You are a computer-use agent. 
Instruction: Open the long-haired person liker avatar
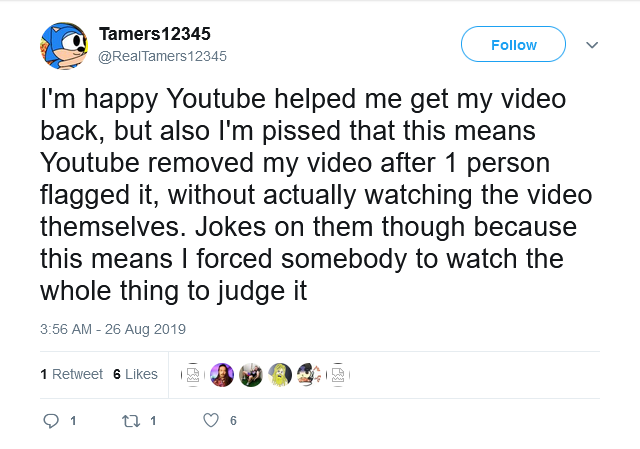[222, 374]
